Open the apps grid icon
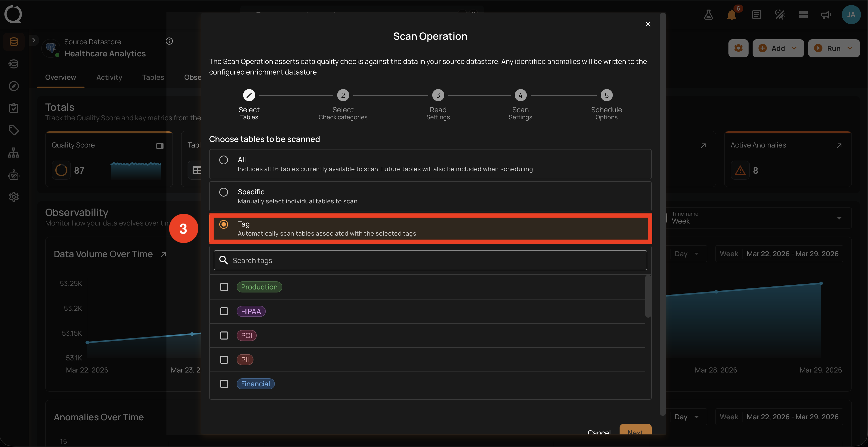Image resolution: width=868 pixels, height=447 pixels. (x=803, y=15)
